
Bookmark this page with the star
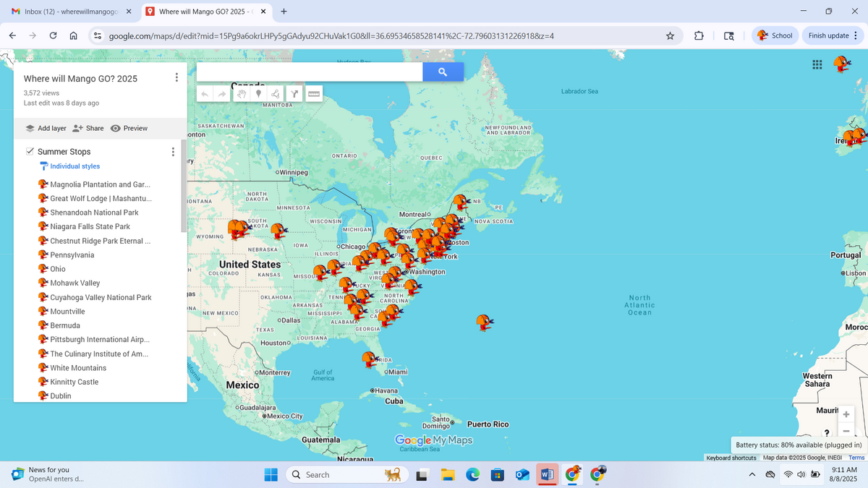click(x=670, y=35)
